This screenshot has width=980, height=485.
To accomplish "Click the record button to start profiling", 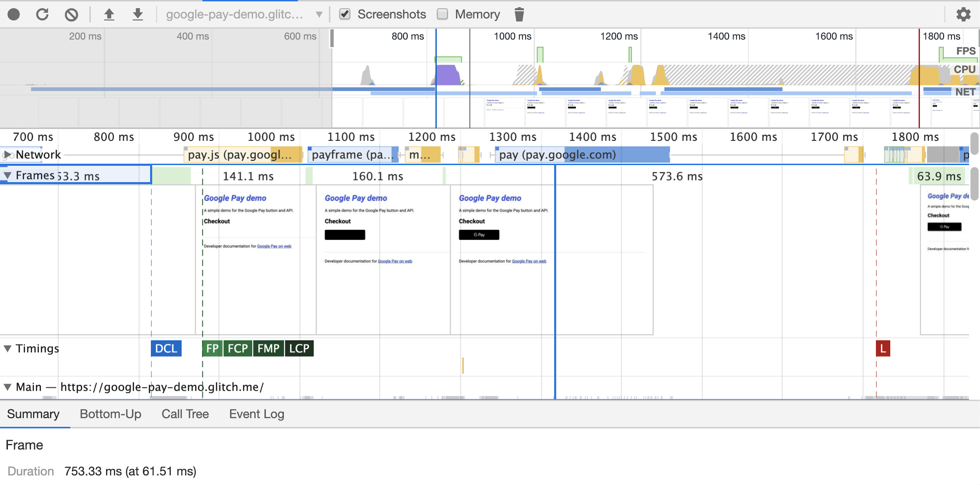I will tap(17, 14).
